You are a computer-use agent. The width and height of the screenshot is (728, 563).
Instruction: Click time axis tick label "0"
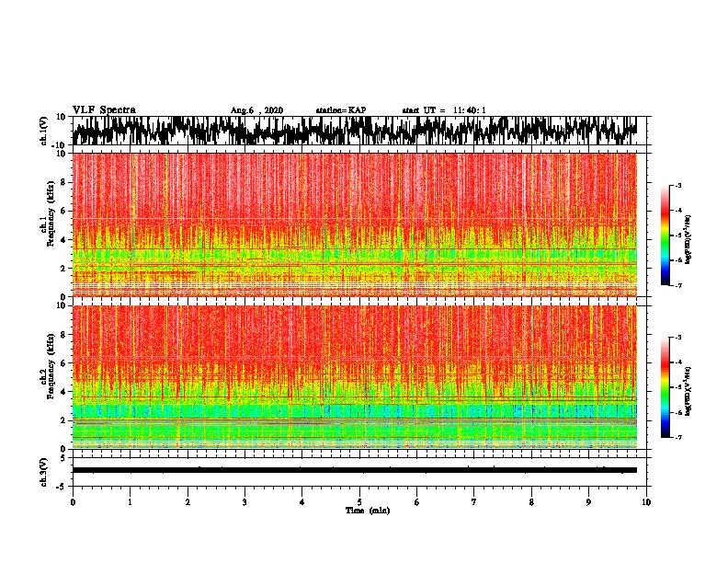pos(73,502)
